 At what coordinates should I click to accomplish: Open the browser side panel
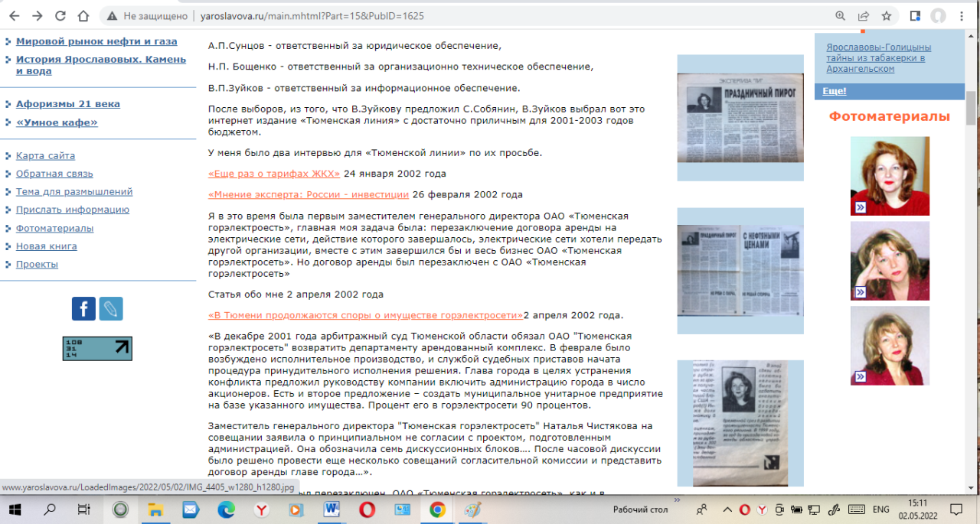pyautogui.click(x=915, y=15)
